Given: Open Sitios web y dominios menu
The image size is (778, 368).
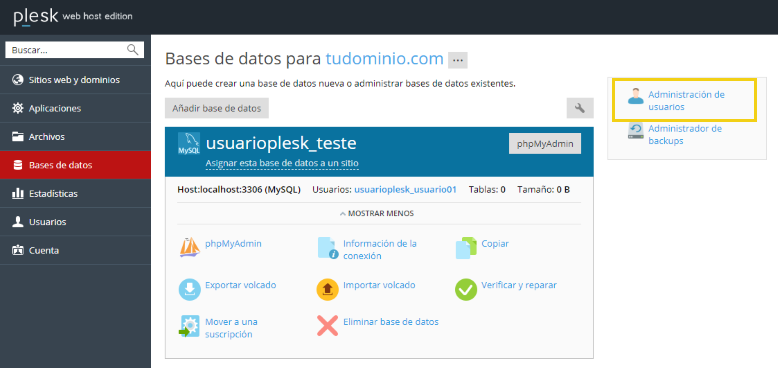Looking at the screenshot, I should 75,80.
